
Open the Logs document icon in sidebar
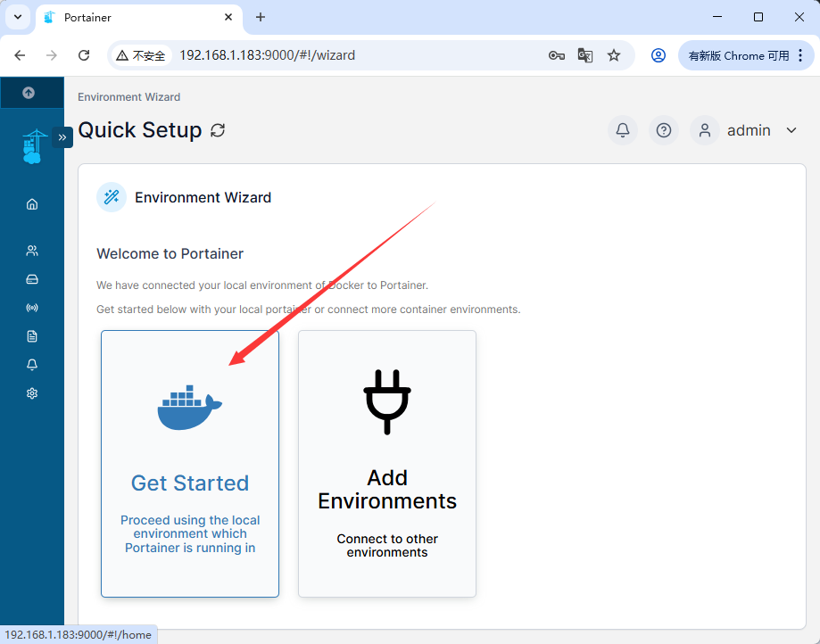pos(32,336)
